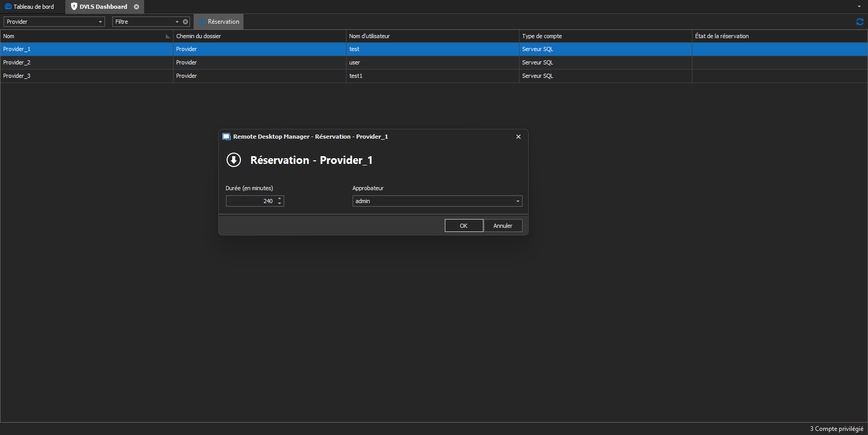Viewport: 868px width, 435px height.
Task: Click into the Durée (en minutes) field
Action: [x=251, y=201]
